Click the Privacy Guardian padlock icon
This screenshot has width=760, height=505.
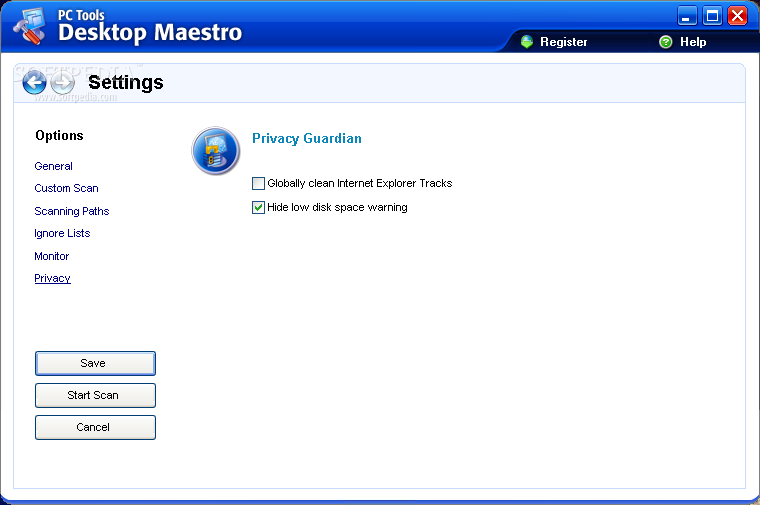coord(216,151)
